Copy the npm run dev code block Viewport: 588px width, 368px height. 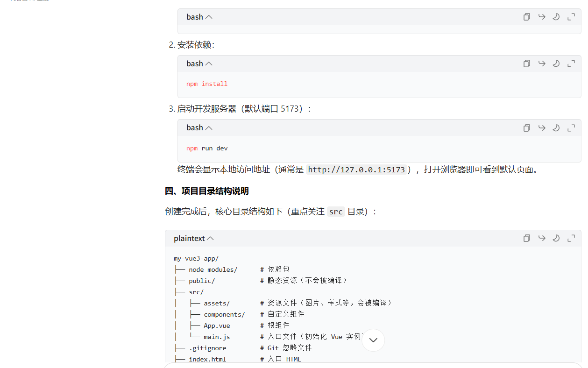[527, 127]
